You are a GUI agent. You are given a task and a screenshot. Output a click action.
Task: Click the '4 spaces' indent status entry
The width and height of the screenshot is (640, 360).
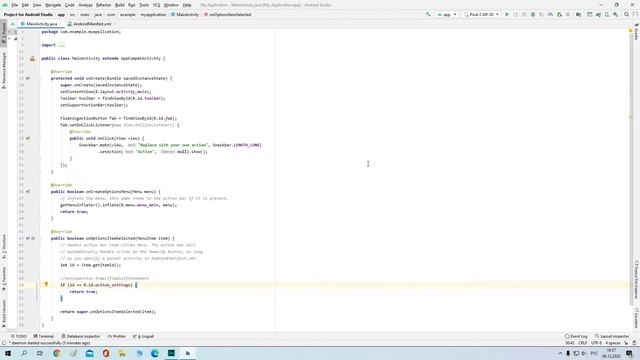(613, 343)
